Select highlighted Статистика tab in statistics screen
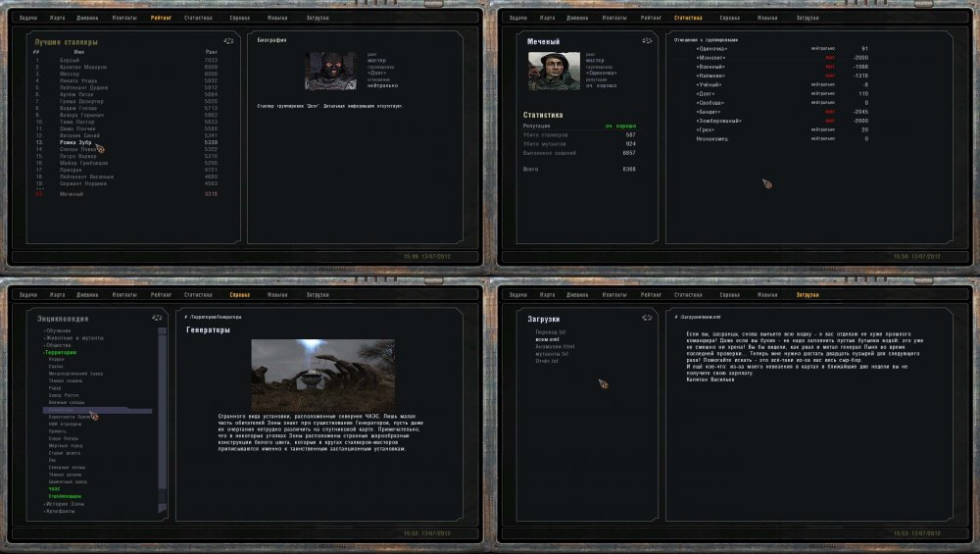Screen dimensions: 980x554 (688, 18)
